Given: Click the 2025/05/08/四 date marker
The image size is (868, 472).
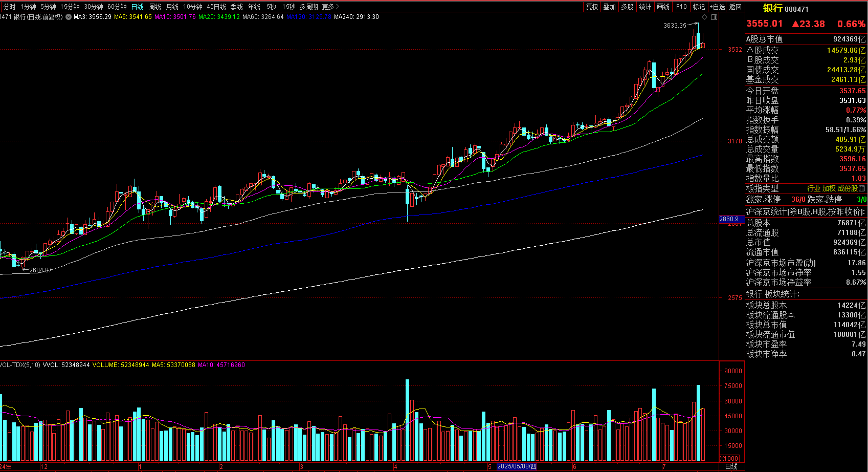Looking at the screenshot, I should click(517, 466).
